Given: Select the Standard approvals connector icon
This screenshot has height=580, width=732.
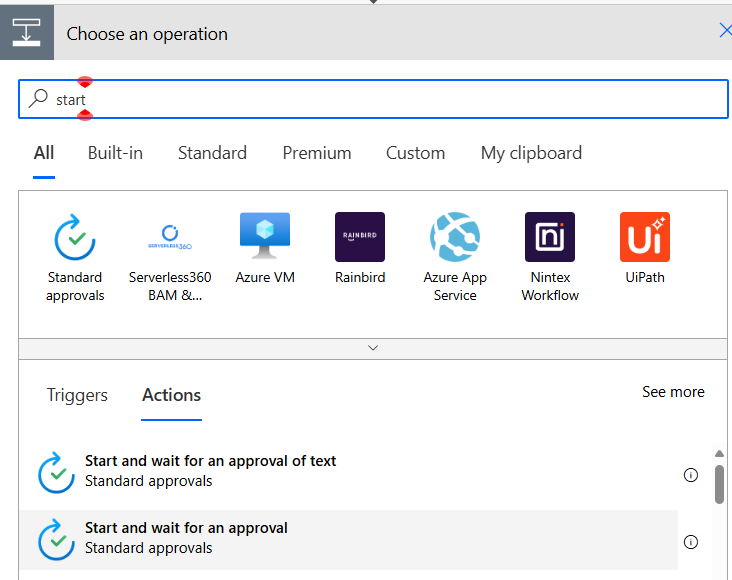Looking at the screenshot, I should (74, 237).
